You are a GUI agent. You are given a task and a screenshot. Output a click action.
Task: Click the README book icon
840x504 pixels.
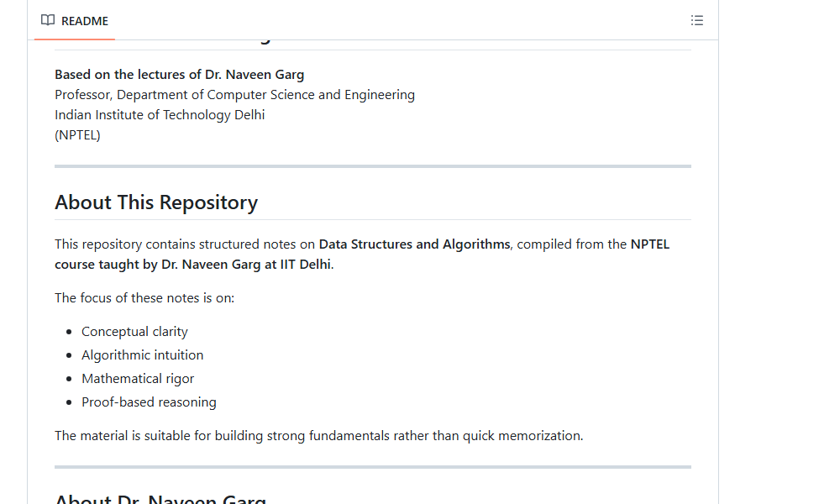(48, 20)
